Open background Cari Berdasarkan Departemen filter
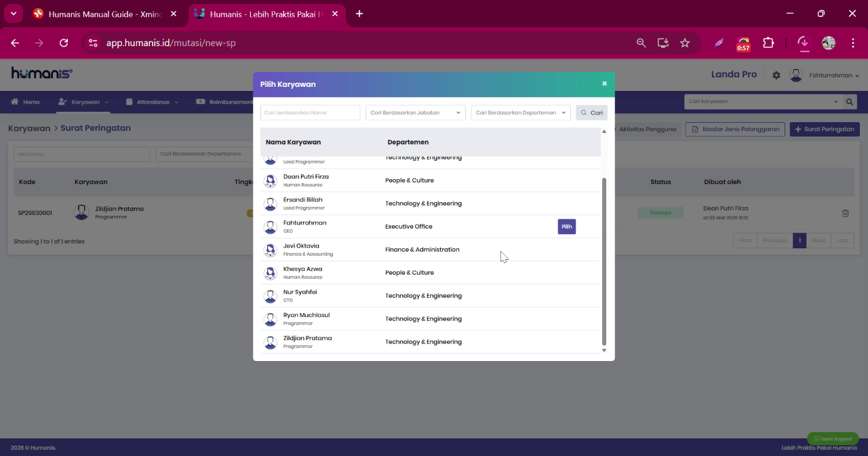 [203, 154]
